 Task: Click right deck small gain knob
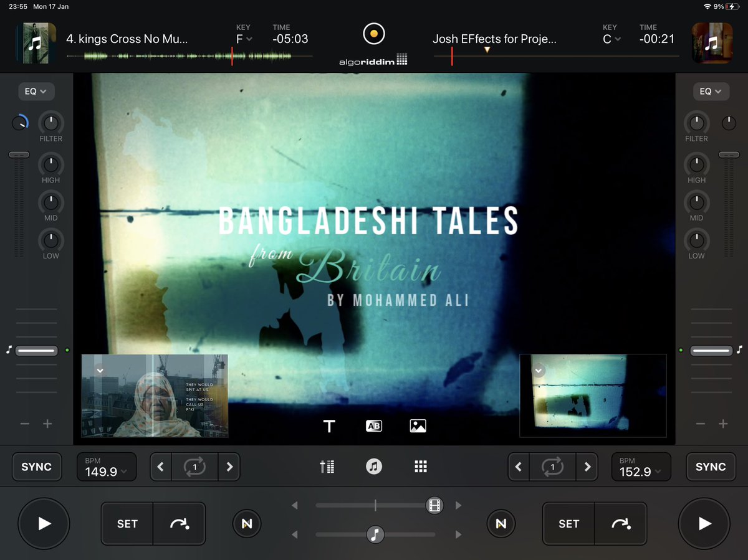point(728,123)
